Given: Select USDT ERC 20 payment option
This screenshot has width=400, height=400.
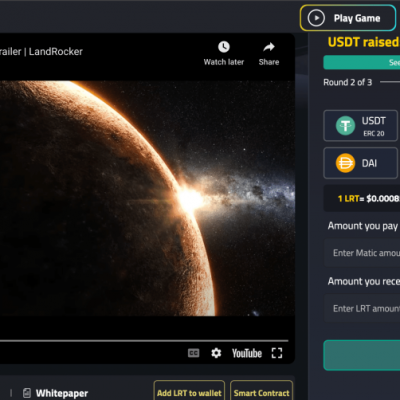Looking at the screenshot, I should [361, 126].
